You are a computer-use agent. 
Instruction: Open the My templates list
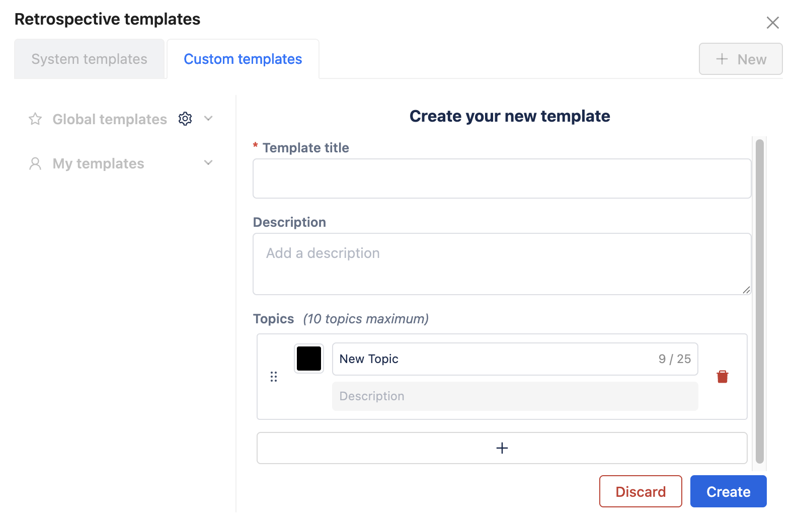pyautogui.click(x=98, y=163)
